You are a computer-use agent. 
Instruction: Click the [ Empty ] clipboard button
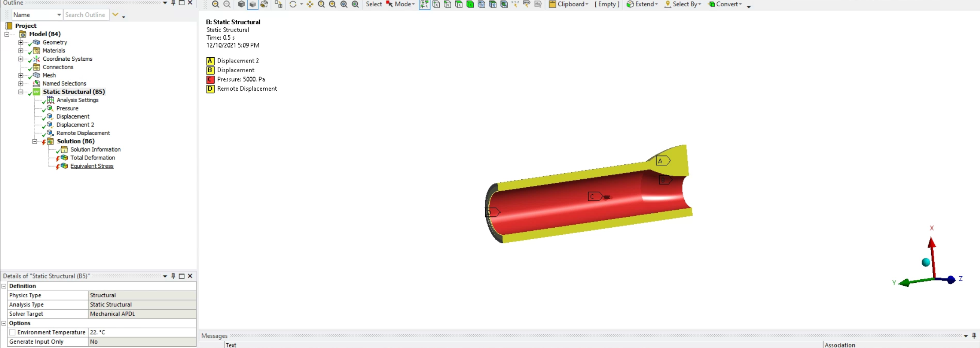(607, 4)
